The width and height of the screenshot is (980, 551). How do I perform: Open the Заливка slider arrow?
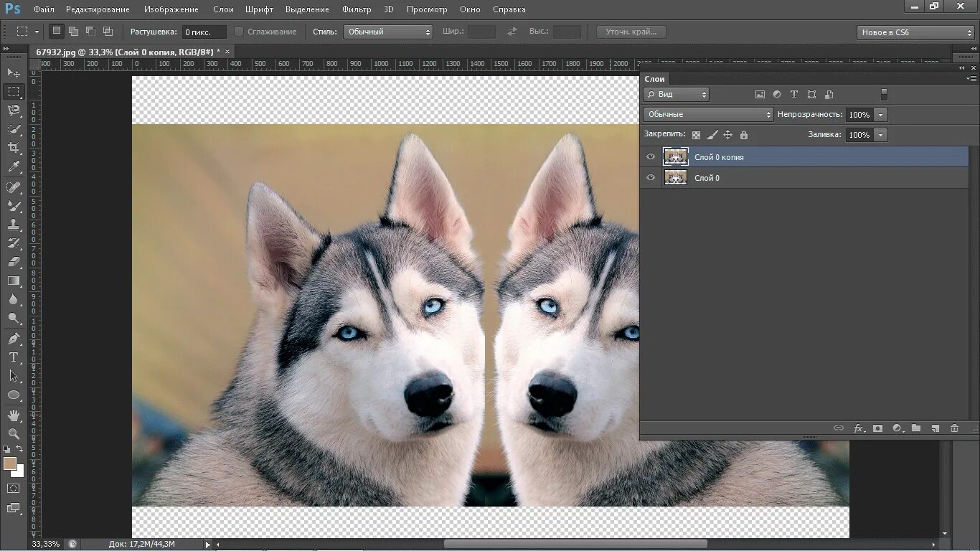click(x=881, y=135)
